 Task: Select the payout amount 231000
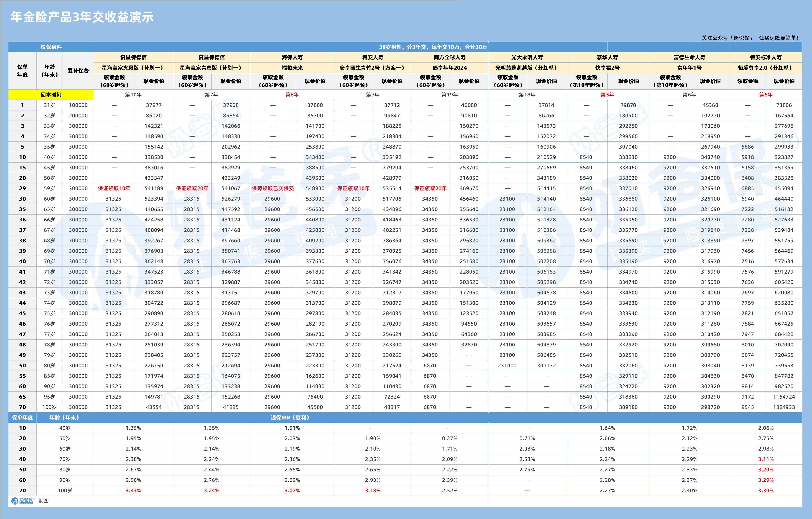[x=507, y=366]
